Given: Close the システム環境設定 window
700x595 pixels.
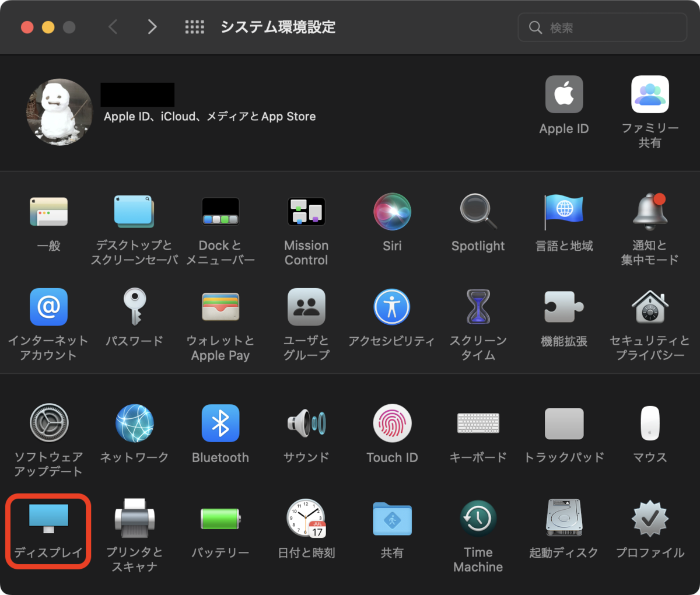Looking at the screenshot, I should (x=27, y=27).
